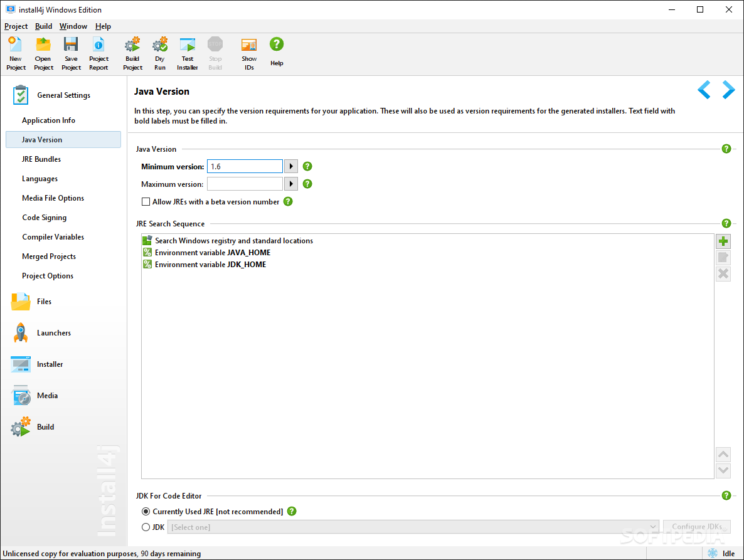Click the Idle status indicator
Image resolution: width=744 pixels, height=560 pixels.
pos(721,553)
